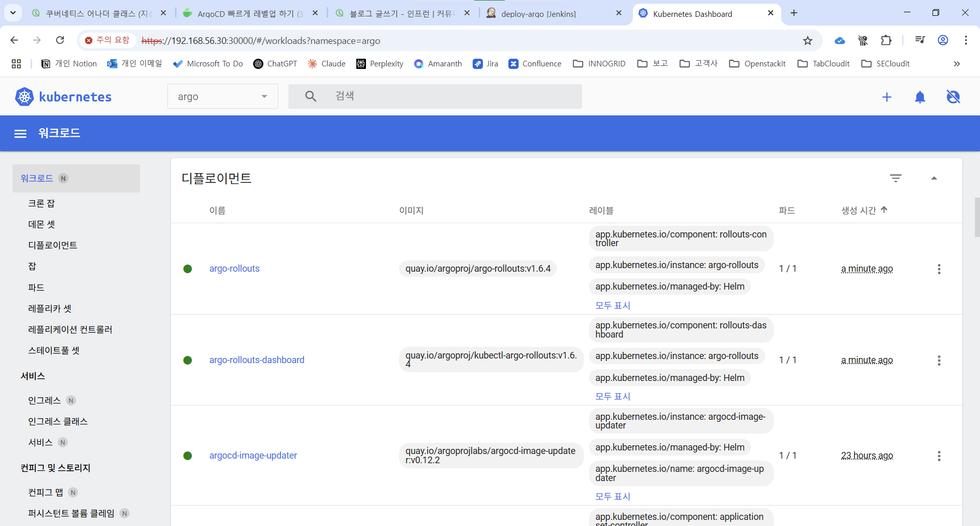The image size is (980, 526).
Task: Click the 검색 search field
Action: [x=435, y=97]
